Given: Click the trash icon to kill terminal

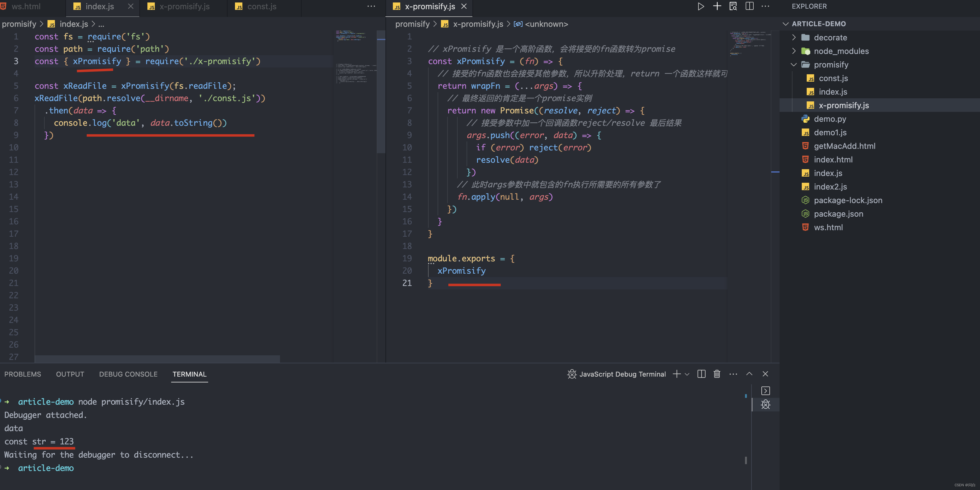Looking at the screenshot, I should [717, 374].
